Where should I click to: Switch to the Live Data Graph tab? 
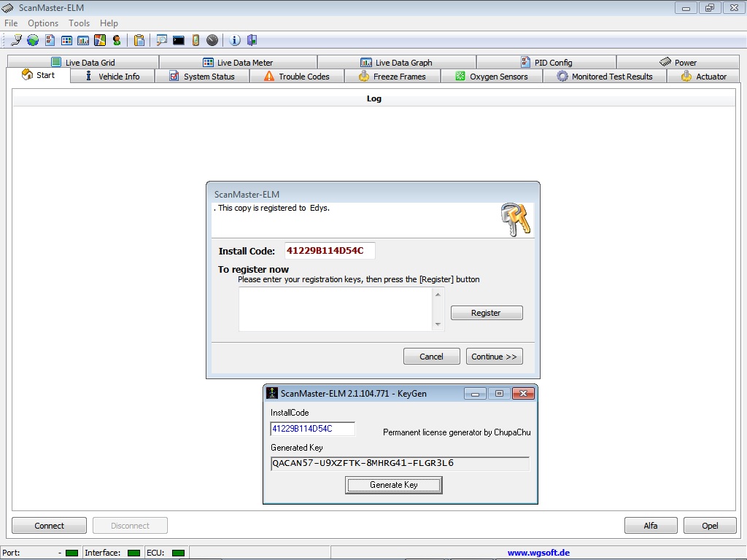[396, 63]
